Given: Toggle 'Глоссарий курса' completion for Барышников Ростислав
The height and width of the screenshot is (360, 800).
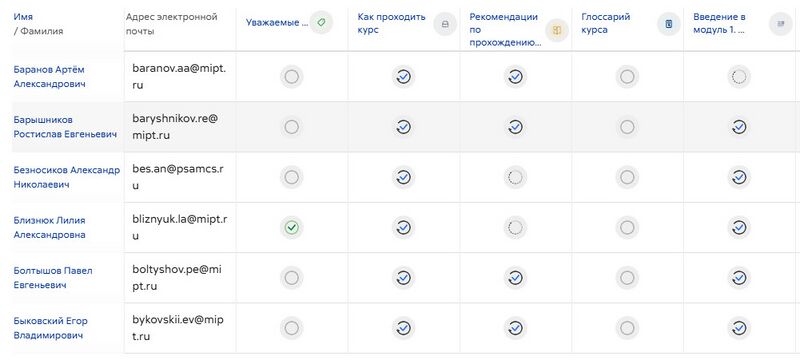Looking at the screenshot, I should pos(627,126).
